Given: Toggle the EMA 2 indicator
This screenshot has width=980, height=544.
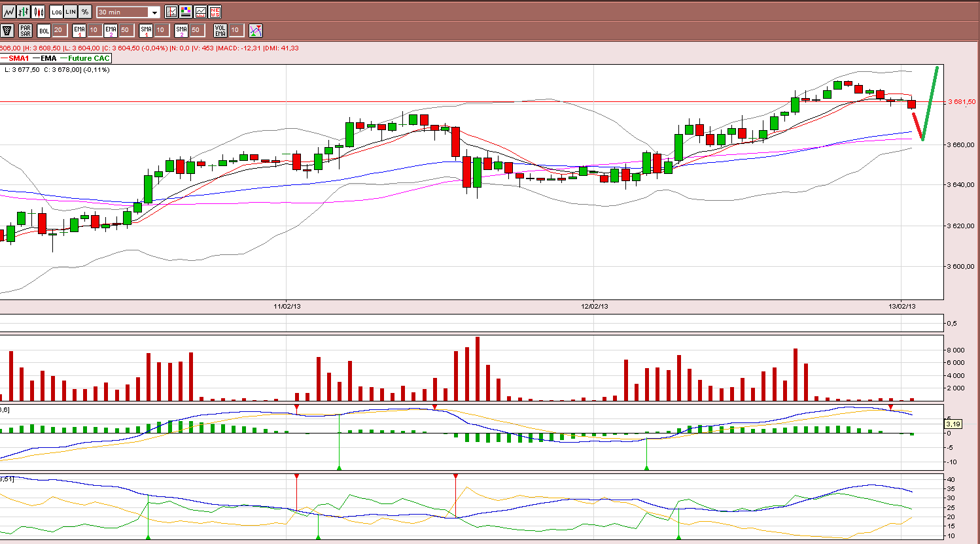Looking at the screenshot, I should tap(111, 30).
